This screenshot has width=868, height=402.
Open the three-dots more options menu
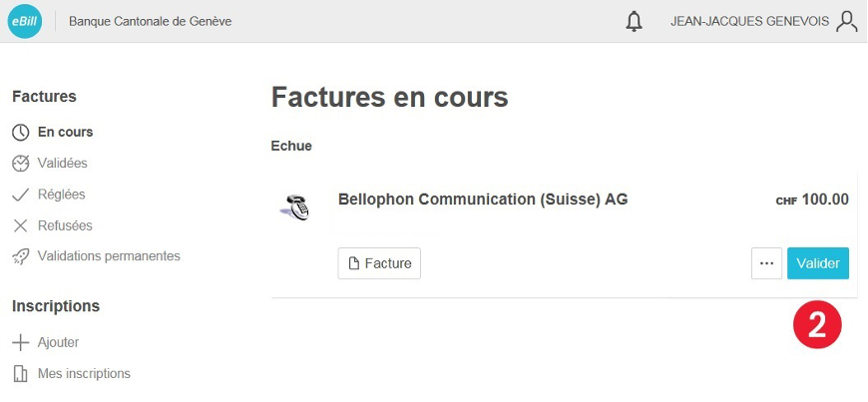tap(766, 263)
